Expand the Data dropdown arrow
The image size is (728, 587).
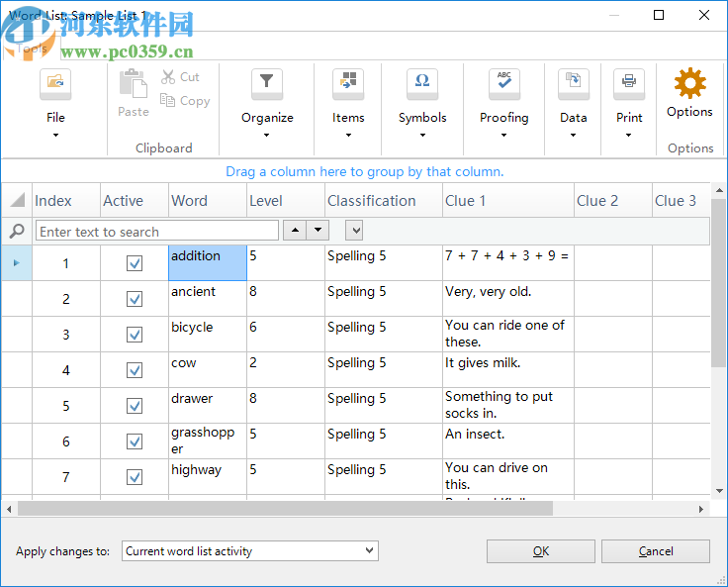coord(573,136)
